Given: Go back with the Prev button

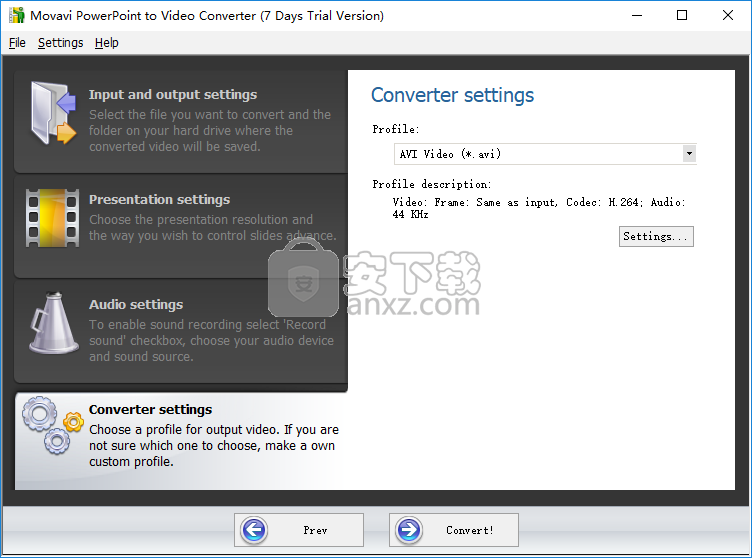Looking at the screenshot, I should click(299, 530).
